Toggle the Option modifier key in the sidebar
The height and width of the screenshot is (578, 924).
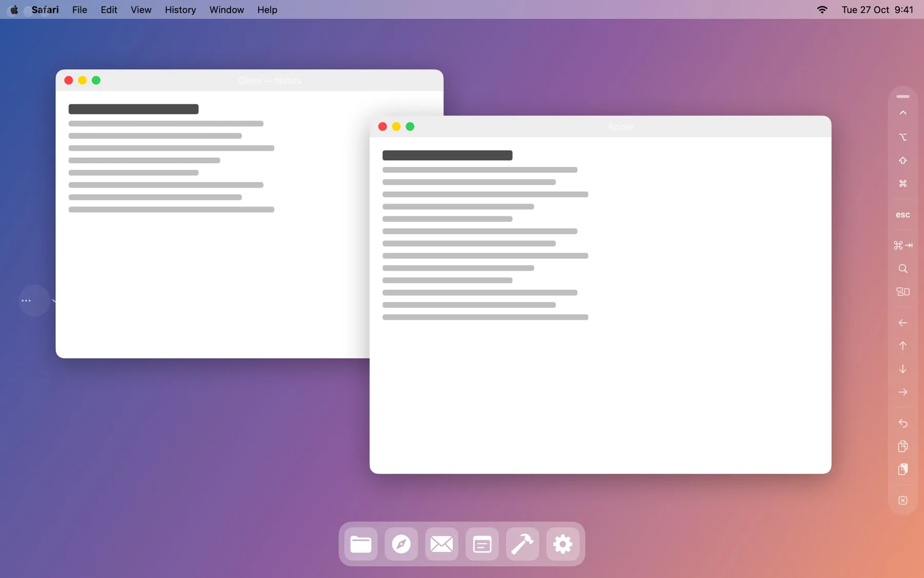(903, 137)
